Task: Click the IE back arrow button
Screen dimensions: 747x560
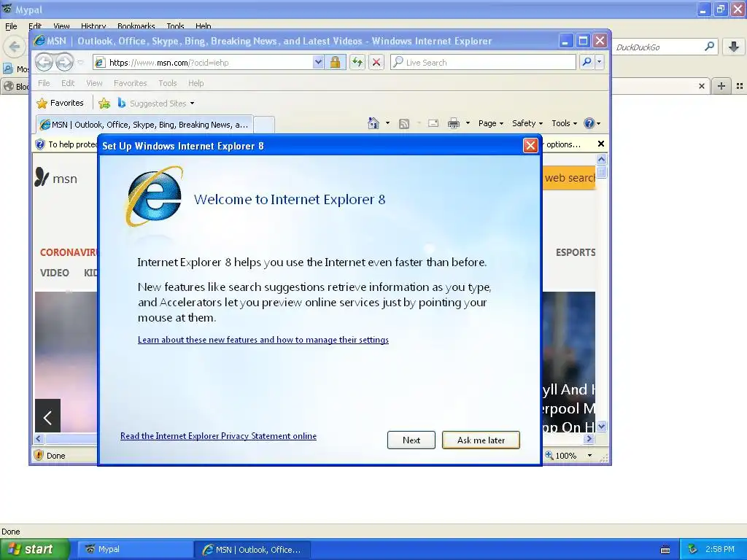Action: click(44, 62)
